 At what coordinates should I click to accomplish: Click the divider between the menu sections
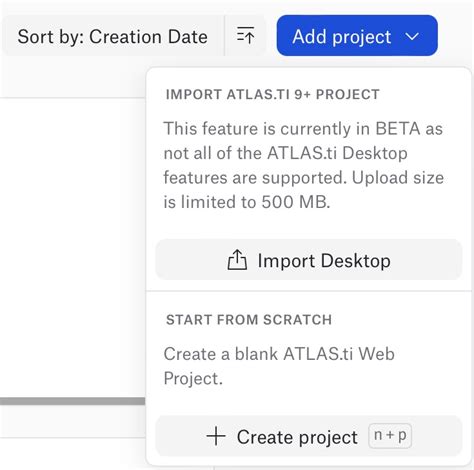[x=309, y=291]
